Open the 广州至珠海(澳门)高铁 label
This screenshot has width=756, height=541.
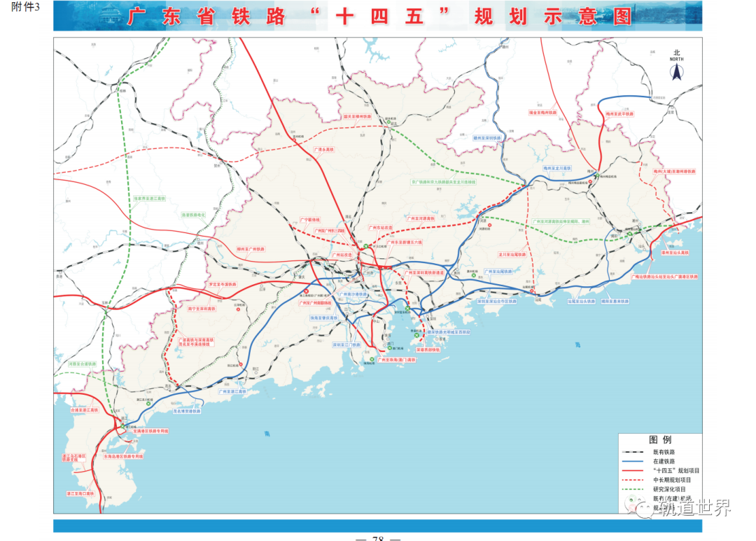tap(397, 359)
